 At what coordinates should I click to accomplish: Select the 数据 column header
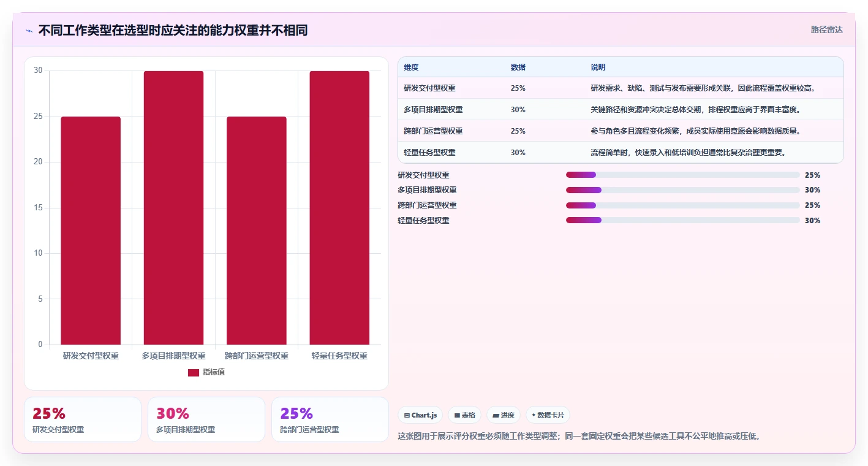click(x=518, y=67)
